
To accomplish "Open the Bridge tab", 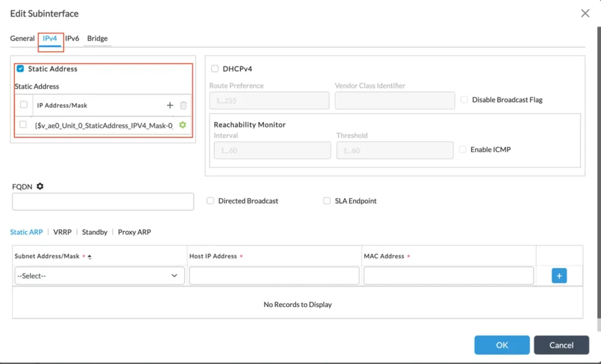I will pyautogui.click(x=97, y=39).
